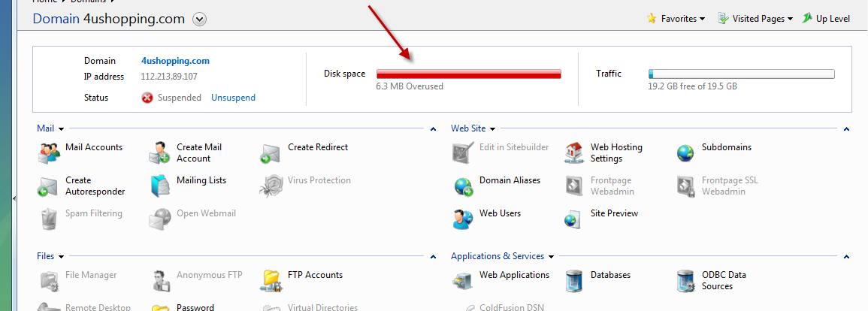This screenshot has height=311, width=868.
Task: Open the Mail section dropdown arrow
Action: (61, 129)
